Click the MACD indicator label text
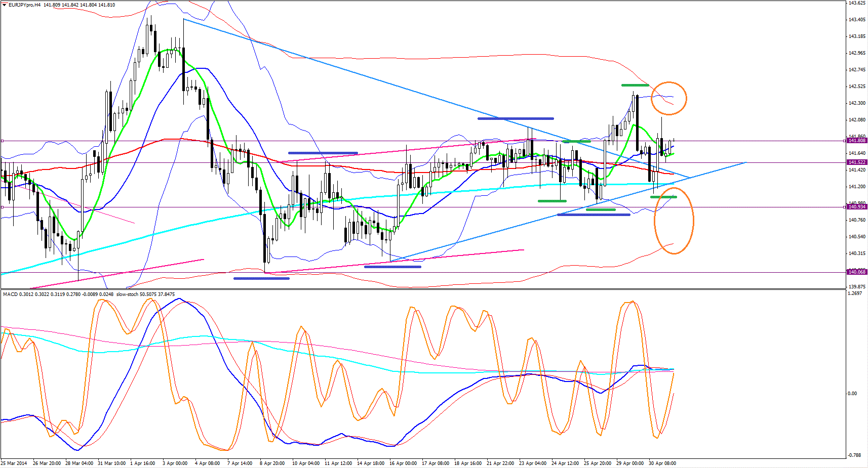This screenshot has width=868, height=468. 10,294
